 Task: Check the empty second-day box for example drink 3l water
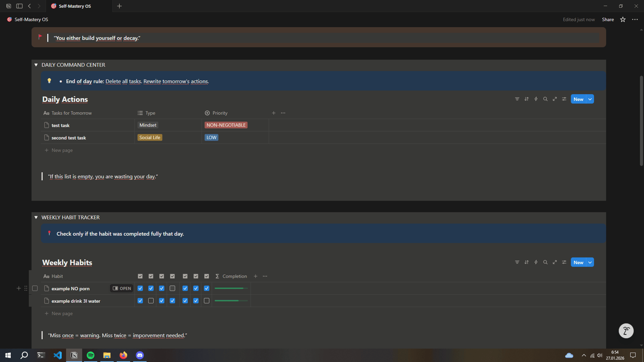pos(151,301)
